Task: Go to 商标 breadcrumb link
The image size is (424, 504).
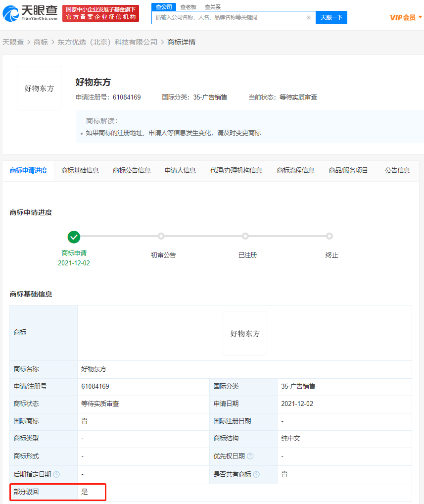Action: click(41, 42)
